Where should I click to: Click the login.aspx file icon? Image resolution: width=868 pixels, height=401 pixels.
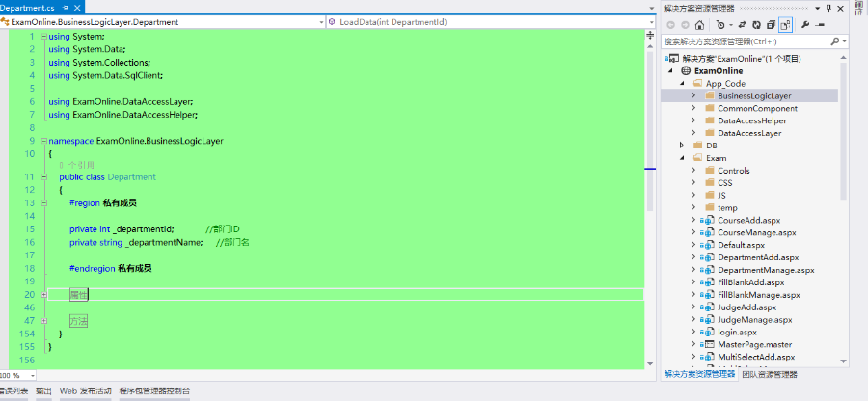click(x=708, y=333)
